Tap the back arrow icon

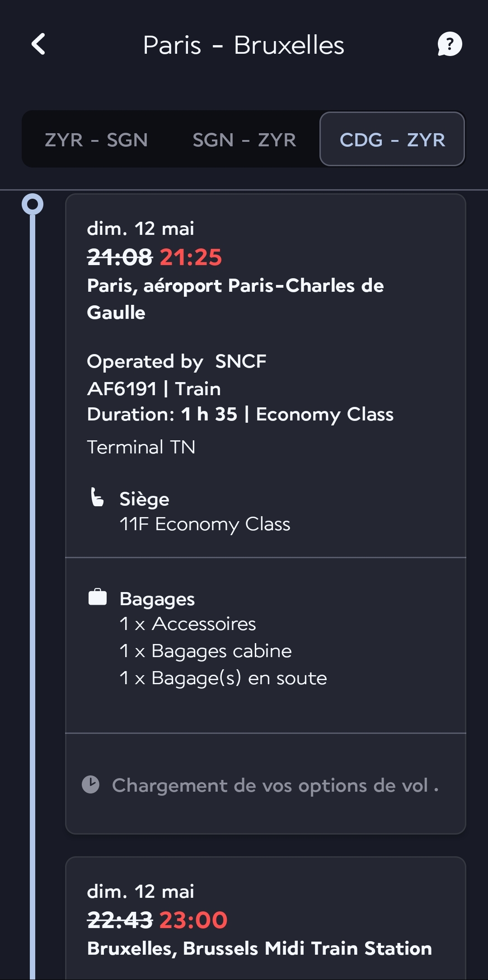click(39, 44)
